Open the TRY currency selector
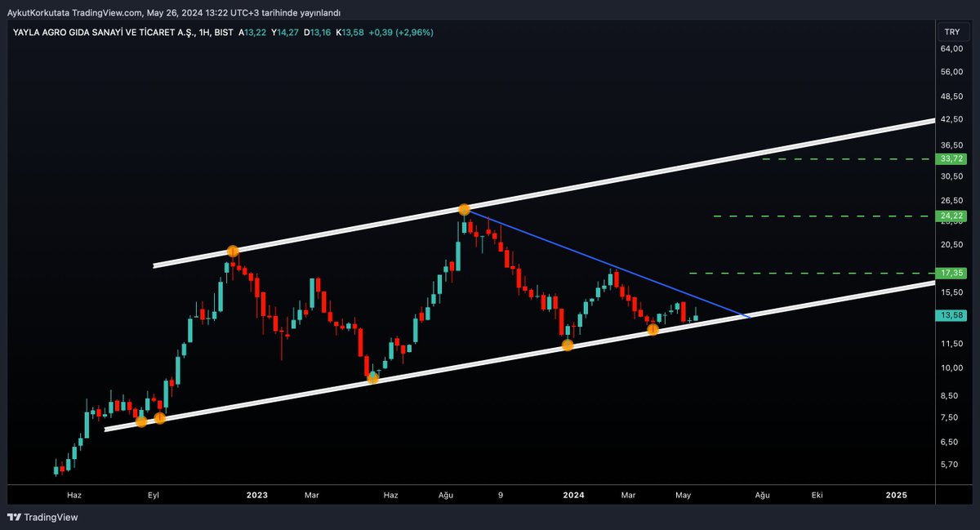The image size is (980, 530). point(951,32)
